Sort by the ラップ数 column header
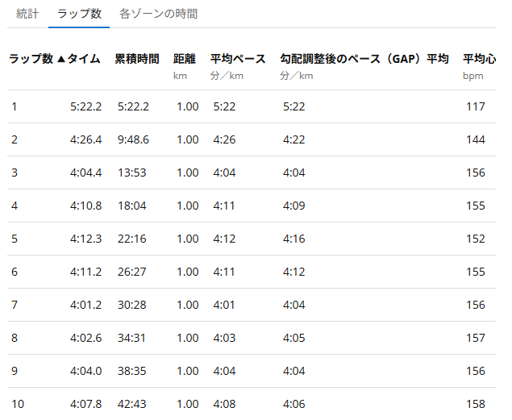 (31, 60)
